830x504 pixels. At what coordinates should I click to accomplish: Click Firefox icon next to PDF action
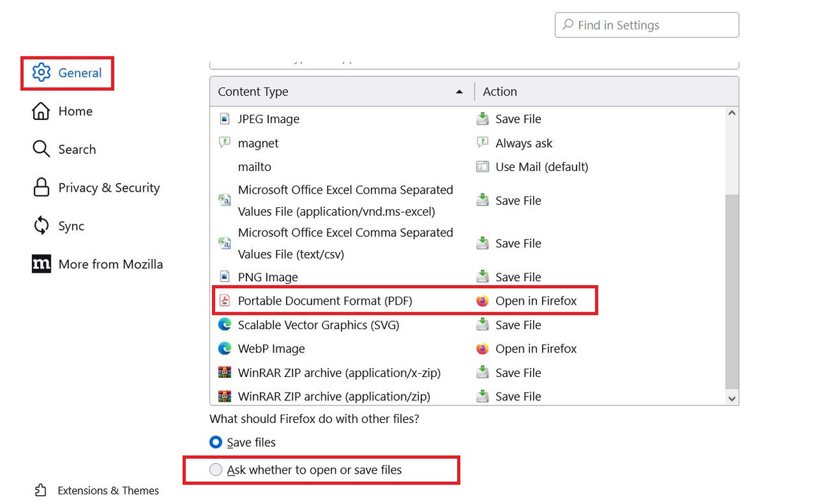pos(482,301)
